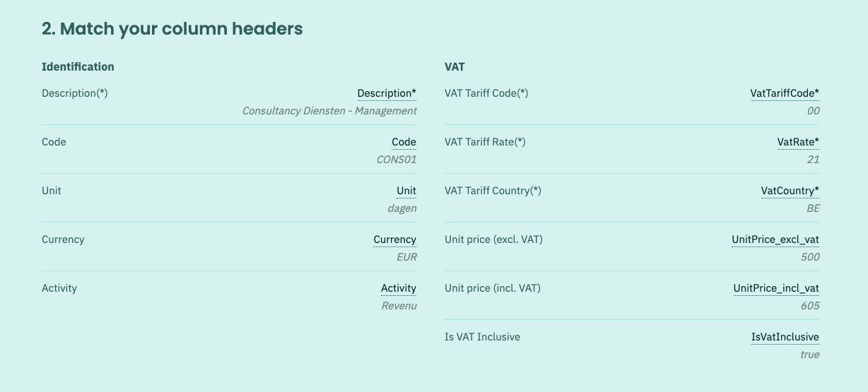Viewport: 868px width, 392px height.
Task: Open the IsVatInclusive mapping dropdown
Action: click(785, 337)
